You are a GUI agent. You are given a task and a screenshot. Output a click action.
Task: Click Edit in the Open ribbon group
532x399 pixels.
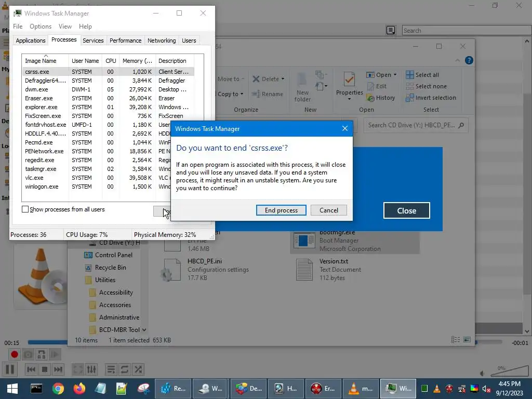(x=377, y=86)
